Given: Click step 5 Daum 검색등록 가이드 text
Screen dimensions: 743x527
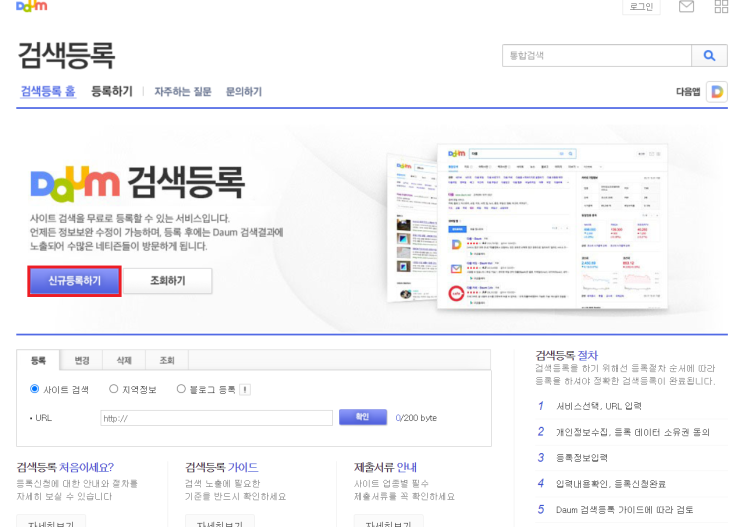Looking at the screenshot, I should tap(625, 509).
